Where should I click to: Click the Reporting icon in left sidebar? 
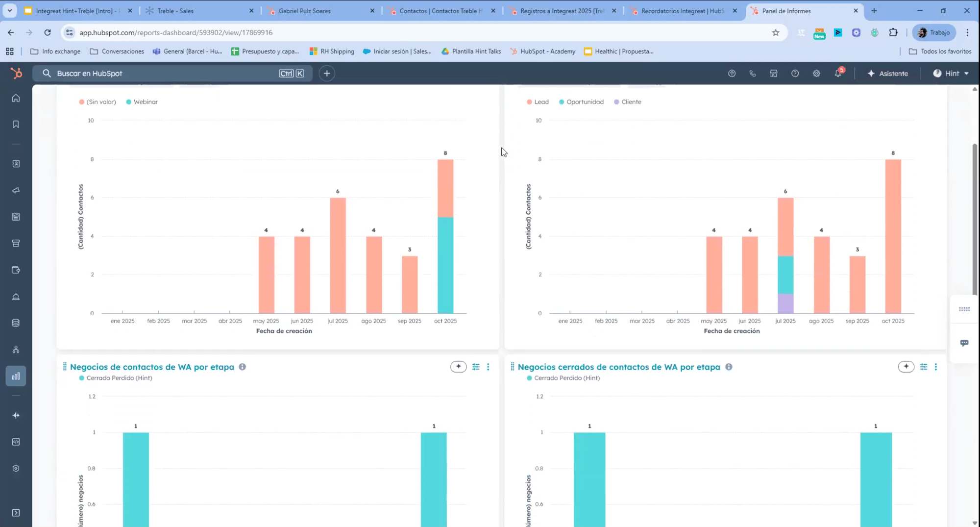tap(16, 376)
